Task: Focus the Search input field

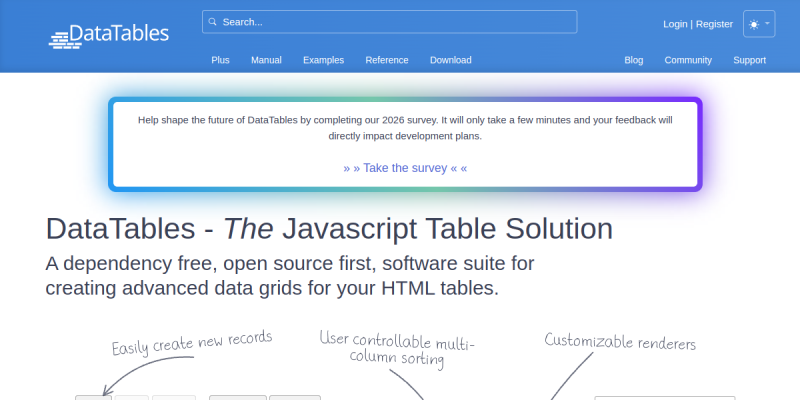Action: 389,22
